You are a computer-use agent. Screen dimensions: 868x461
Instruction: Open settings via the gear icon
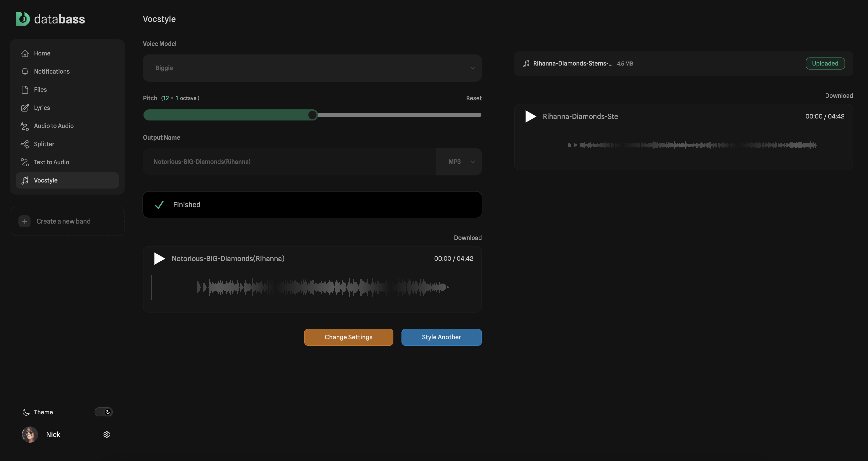tap(106, 435)
